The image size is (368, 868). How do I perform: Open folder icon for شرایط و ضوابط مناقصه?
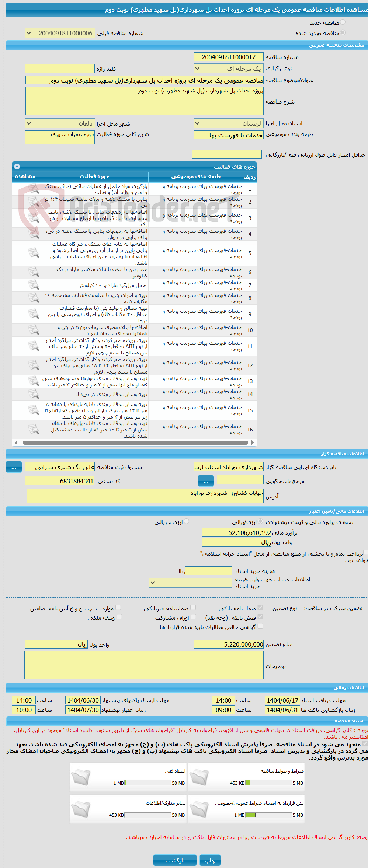coord(199,777)
